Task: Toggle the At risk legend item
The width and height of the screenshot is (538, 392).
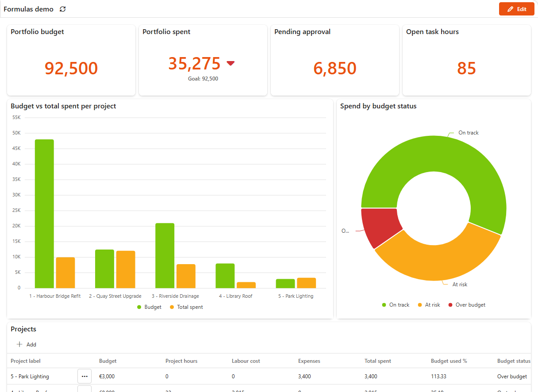Action: coord(429,305)
